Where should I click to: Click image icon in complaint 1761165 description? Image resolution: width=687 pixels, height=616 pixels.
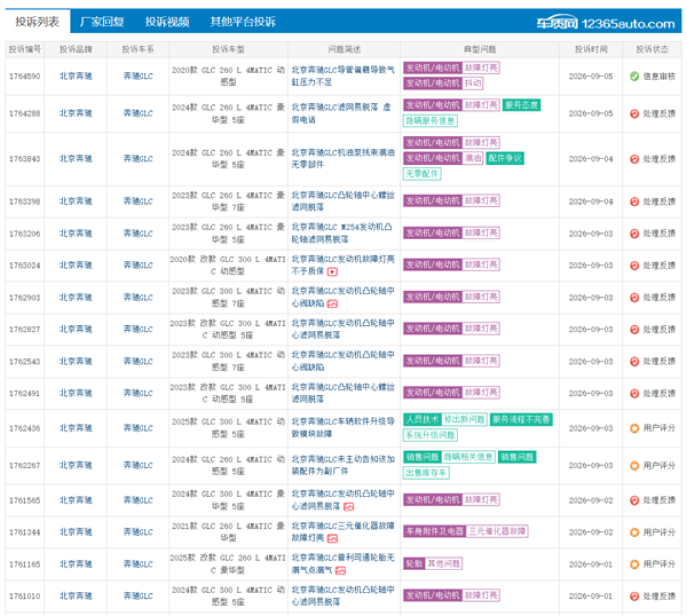(340, 570)
